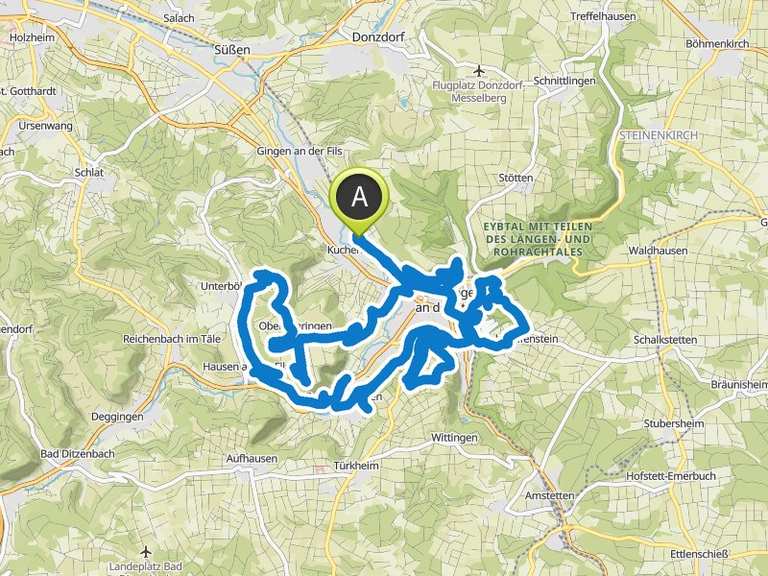Select the Wittingen village label
Image resolution: width=768 pixels, height=576 pixels.
[x=454, y=437]
